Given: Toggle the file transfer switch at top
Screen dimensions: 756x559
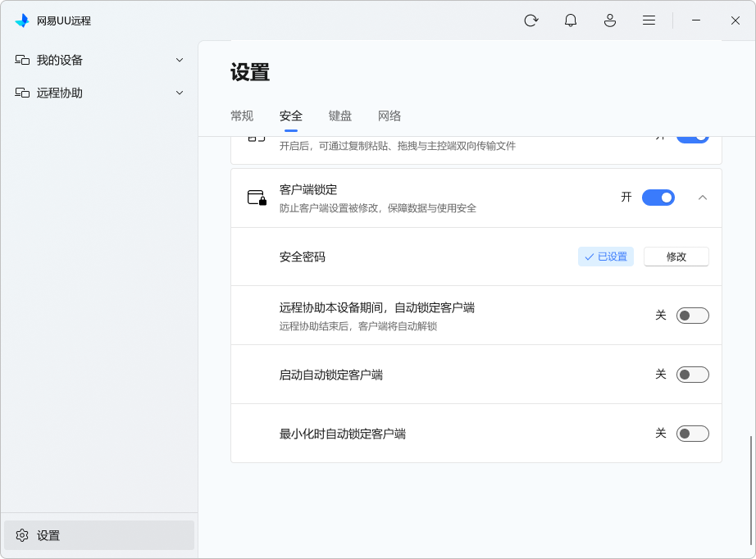Looking at the screenshot, I should coord(692,139).
